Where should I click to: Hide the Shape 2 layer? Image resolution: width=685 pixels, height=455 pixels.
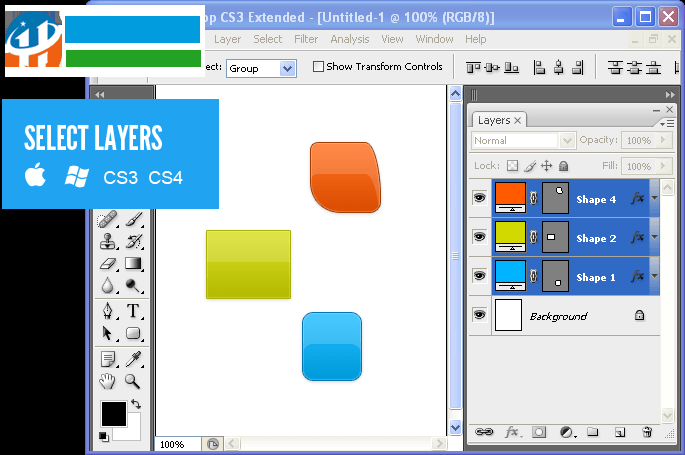click(x=479, y=237)
